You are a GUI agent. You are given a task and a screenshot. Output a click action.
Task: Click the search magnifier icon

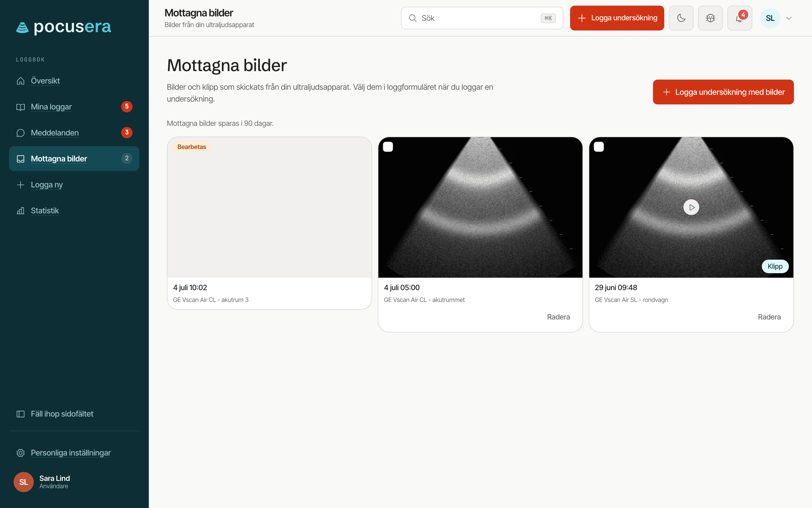(413, 18)
